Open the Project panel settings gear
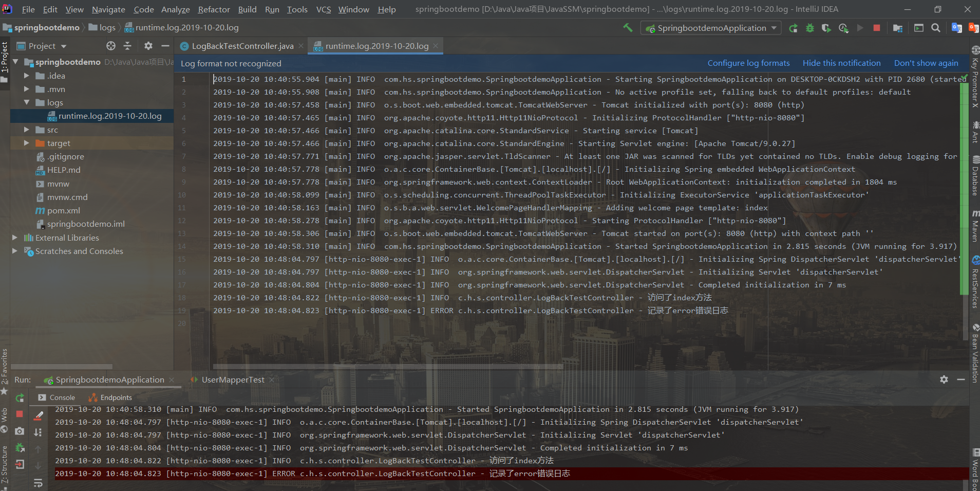This screenshot has width=980, height=491. (x=148, y=46)
